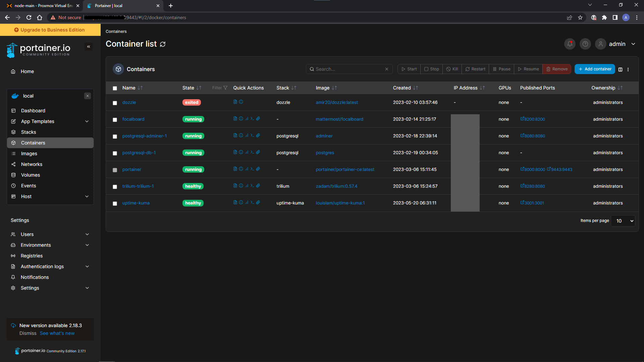The image size is (644, 362).
Task: Open the notifications bell icon
Action: coord(570,44)
